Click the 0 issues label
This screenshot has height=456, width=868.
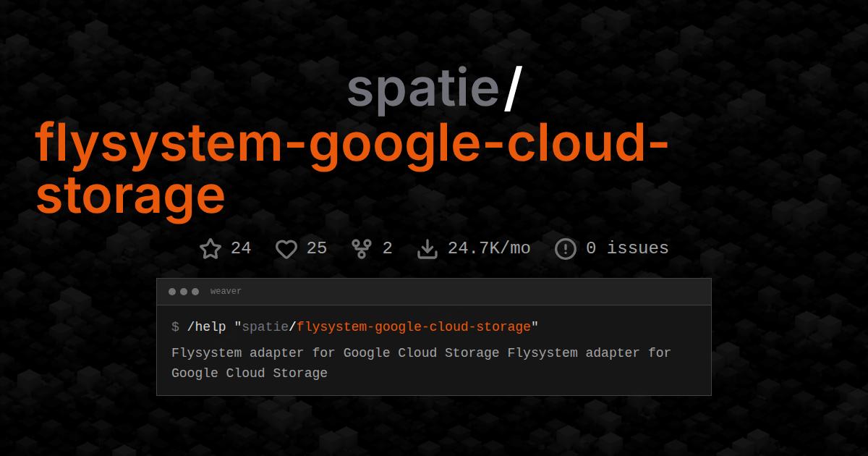[626, 248]
